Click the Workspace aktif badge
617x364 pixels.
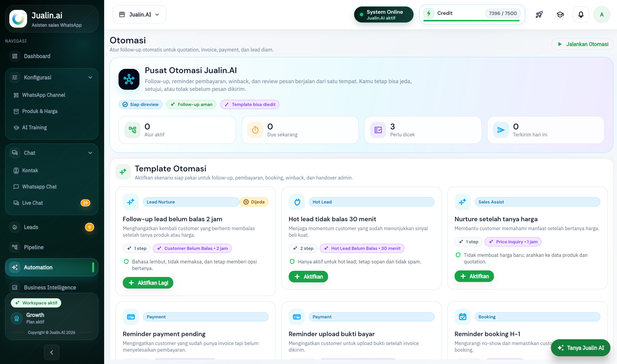[36, 303]
